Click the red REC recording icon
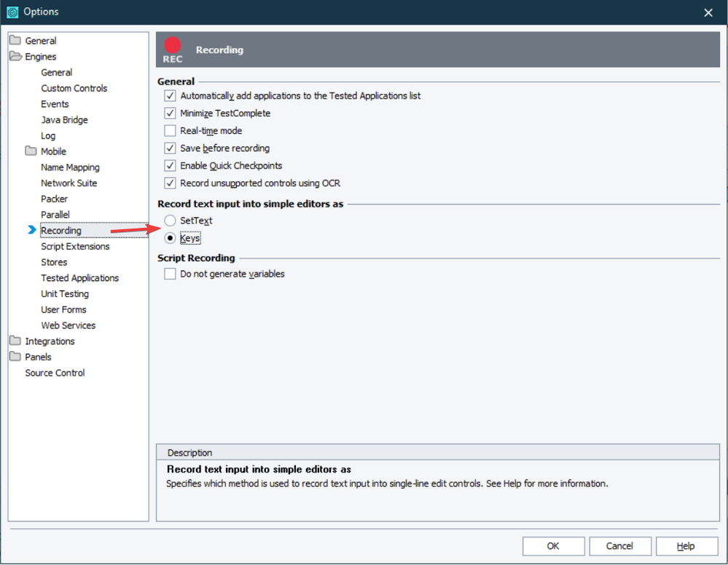Screen dimensions: 728x565 pyautogui.click(x=172, y=50)
